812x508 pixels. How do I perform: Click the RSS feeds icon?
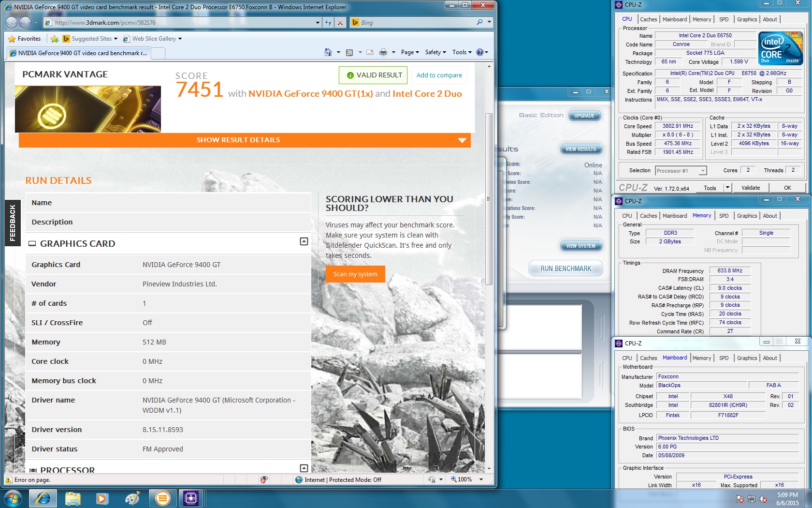coord(349,52)
